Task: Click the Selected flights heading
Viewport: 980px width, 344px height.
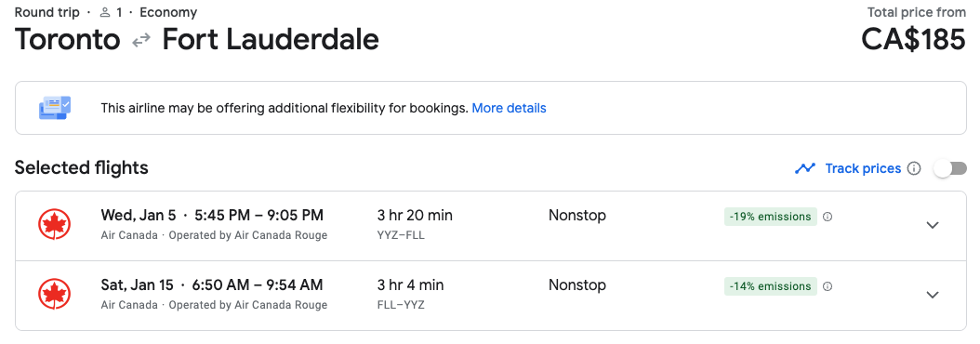Action: point(81,167)
